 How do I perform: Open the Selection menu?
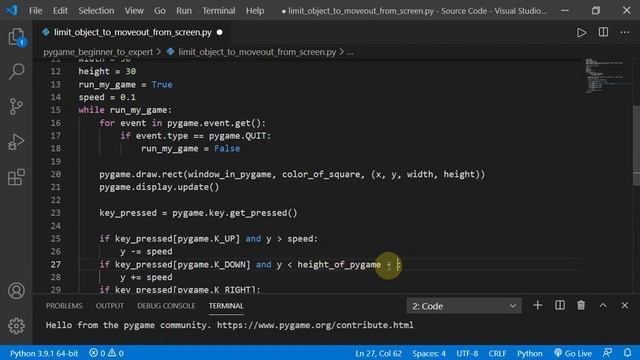coord(96,11)
